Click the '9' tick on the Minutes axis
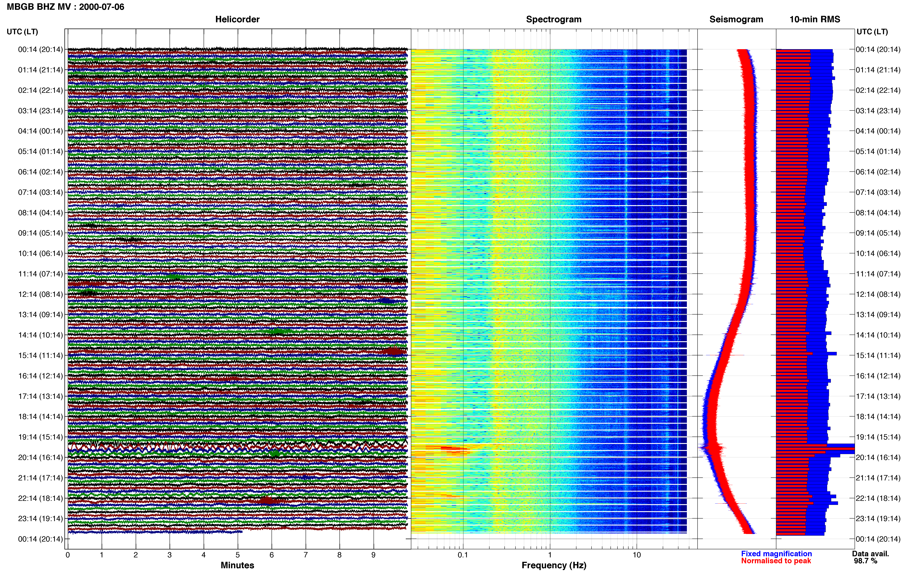 tap(373, 555)
